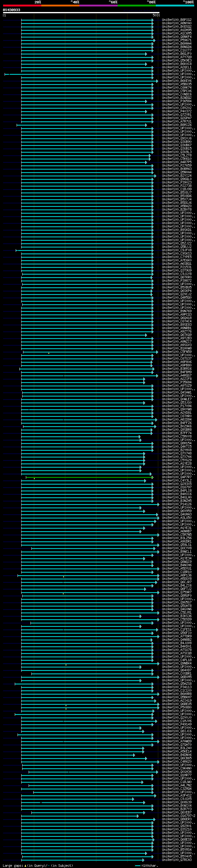The width and height of the screenshot is (197, 868).
Task: Click hit label UniRef100_C5YG29
Action: [176, 460]
